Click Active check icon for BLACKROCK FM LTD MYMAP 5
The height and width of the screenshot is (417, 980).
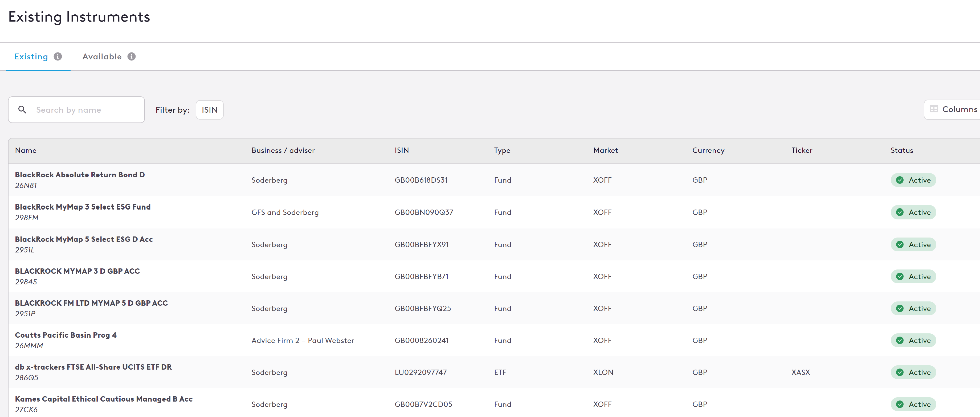click(900, 309)
